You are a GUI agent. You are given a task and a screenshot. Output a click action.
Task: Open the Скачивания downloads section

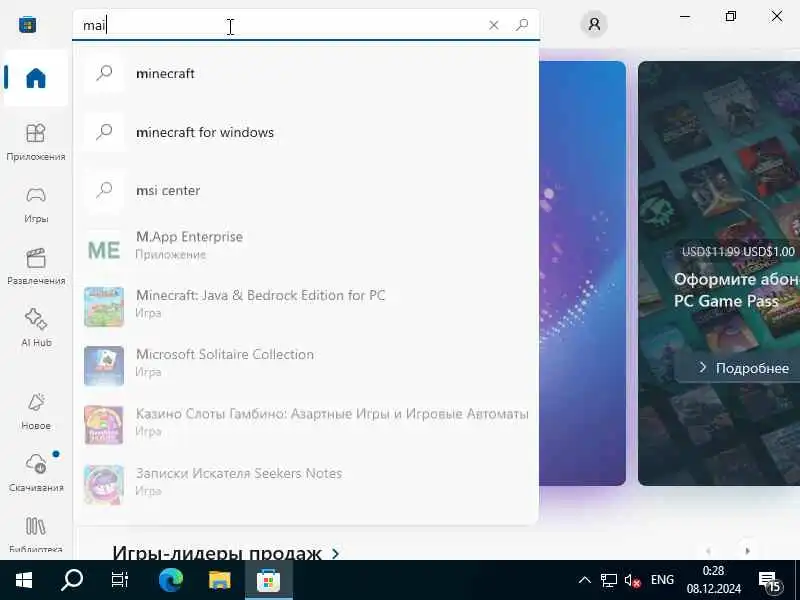(x=36, y=473)
